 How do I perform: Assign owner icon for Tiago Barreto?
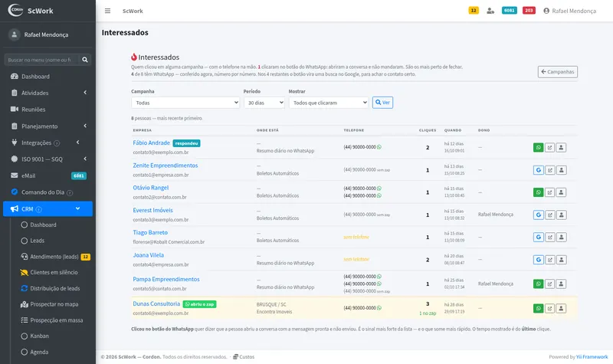pyautogui.click(x=561, y=237)
